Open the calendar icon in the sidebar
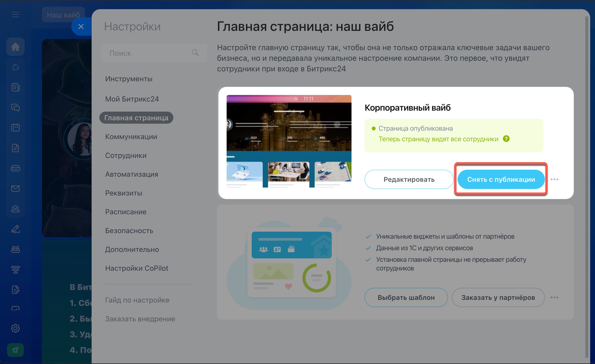The width and height of the screenshot is (595, 364). click(x=15, y=127)
